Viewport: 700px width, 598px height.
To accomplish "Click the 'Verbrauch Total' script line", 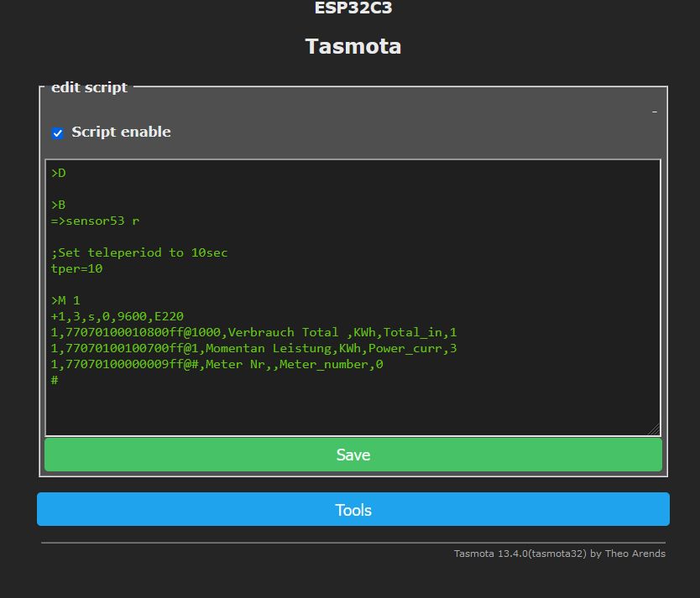I will (253, 333).
